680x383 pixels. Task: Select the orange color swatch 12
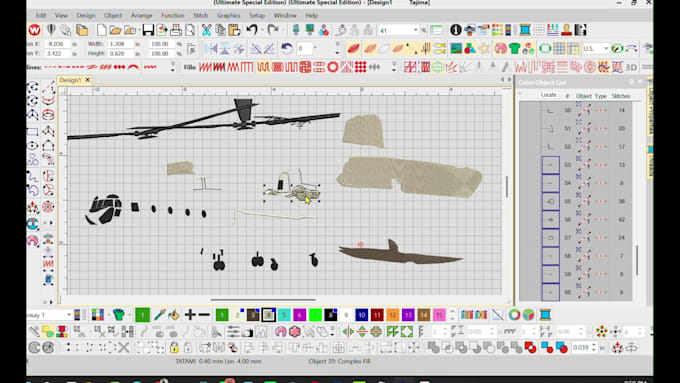coord(392,315)
